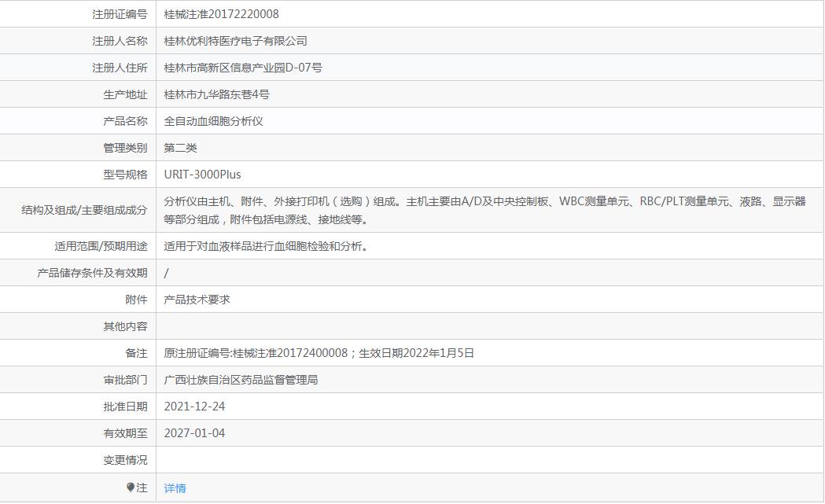Click the 注册证编号 row label

(x=120, y=14)
